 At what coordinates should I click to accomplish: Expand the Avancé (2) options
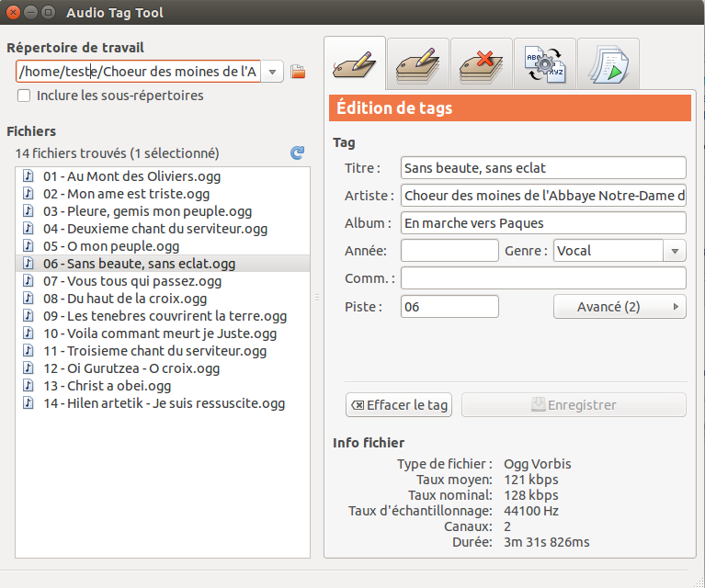620,307
